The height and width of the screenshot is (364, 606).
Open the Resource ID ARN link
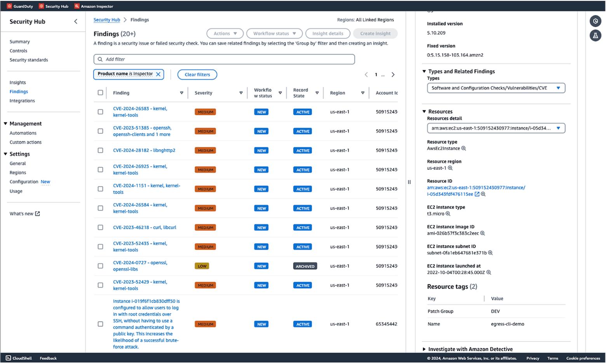(476, 191)
